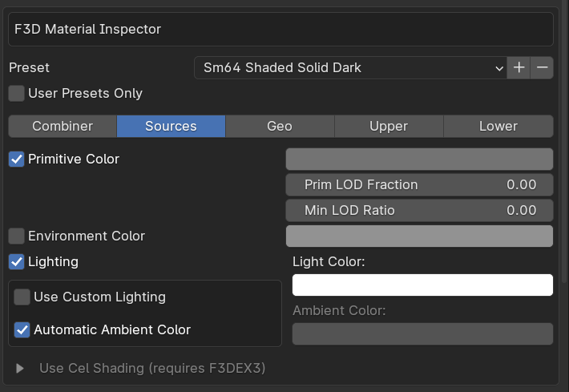
Task: Enable Use Custom Lighting
Action: [22, 297]
